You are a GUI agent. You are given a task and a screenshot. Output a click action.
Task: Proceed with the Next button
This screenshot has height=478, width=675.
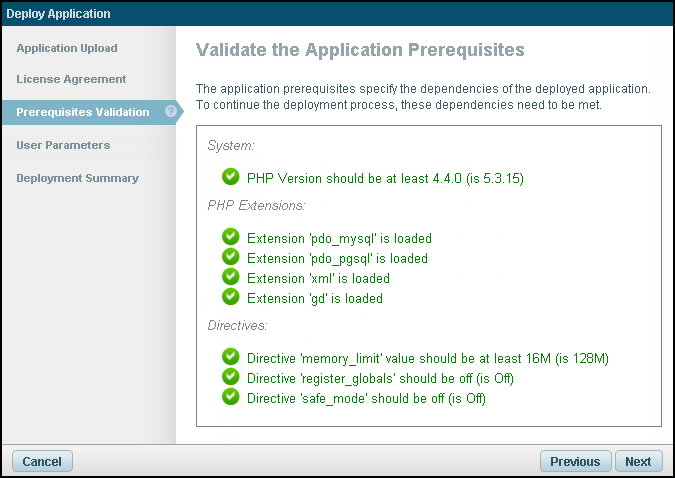pyautogui.click(x=638, y=461)
